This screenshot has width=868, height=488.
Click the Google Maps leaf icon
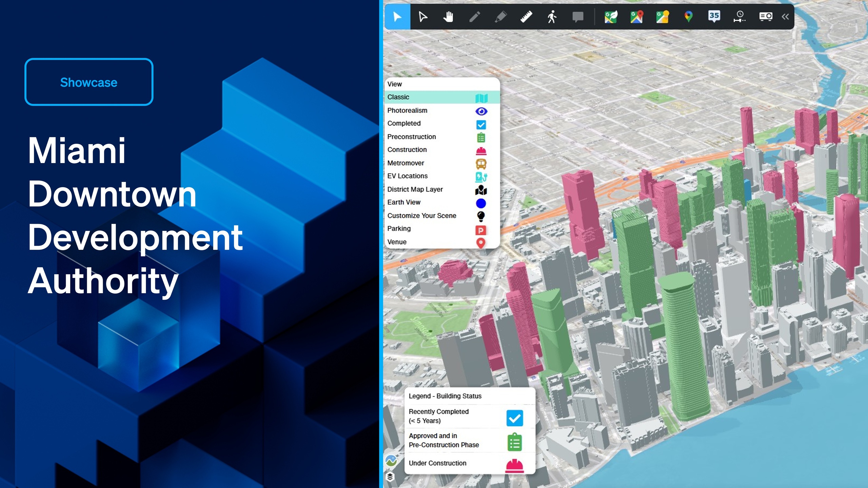pos(611,17)
